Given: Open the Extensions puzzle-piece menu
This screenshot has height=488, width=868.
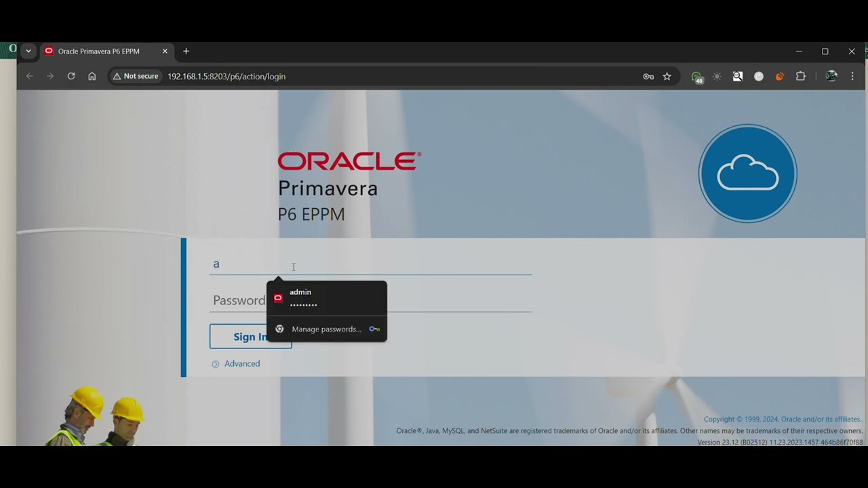Looking at the screenshot, I should (x=801, y=77).
